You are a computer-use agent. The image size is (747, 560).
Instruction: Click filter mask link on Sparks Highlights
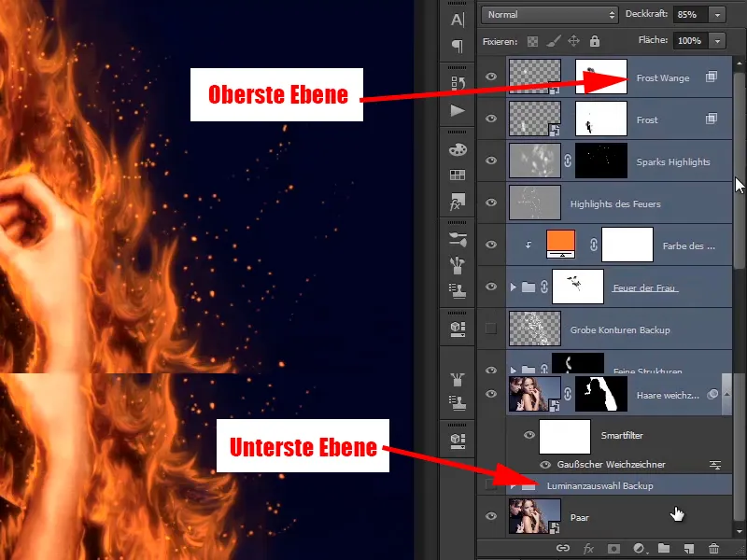pos(568,161)
